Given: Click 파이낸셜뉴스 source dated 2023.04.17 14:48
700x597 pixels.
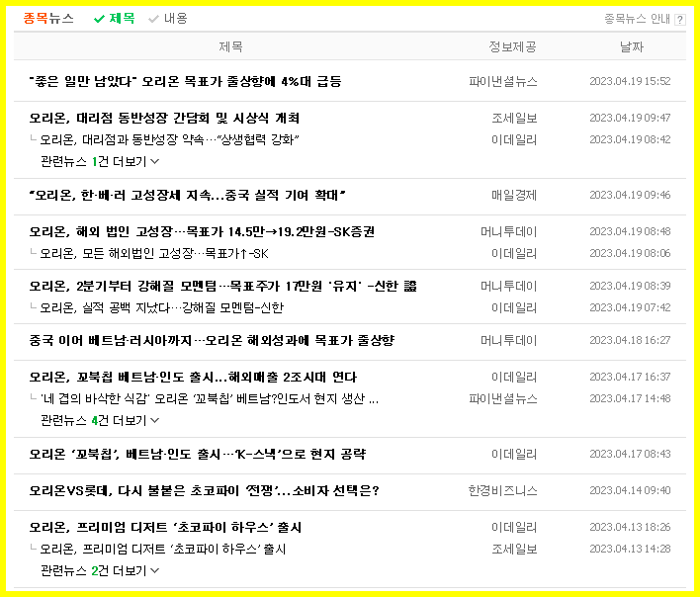Looking at the screenshot, I should click(x=503, y=399).
